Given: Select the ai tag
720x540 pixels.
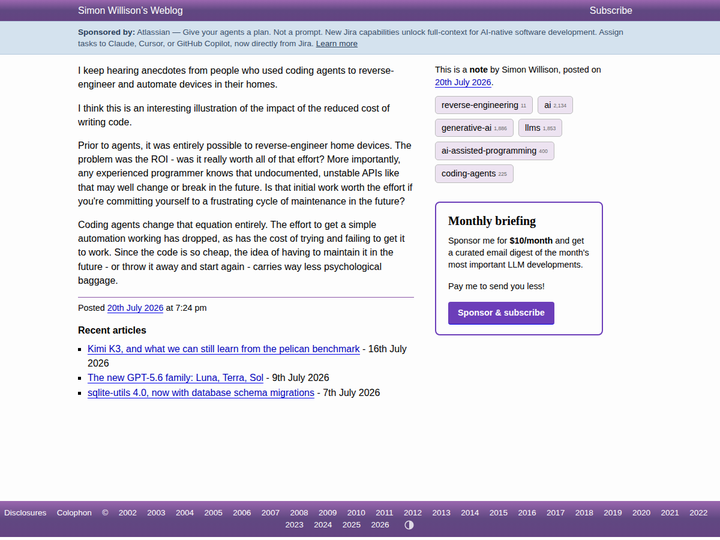Looking at the screenshot, I should pos(555,105).
